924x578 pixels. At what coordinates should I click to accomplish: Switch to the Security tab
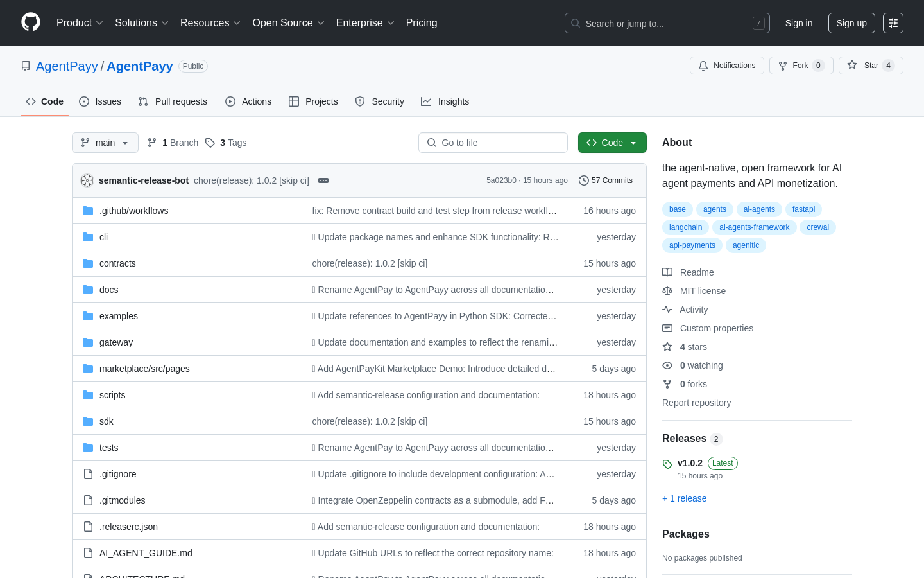point(380,101)
